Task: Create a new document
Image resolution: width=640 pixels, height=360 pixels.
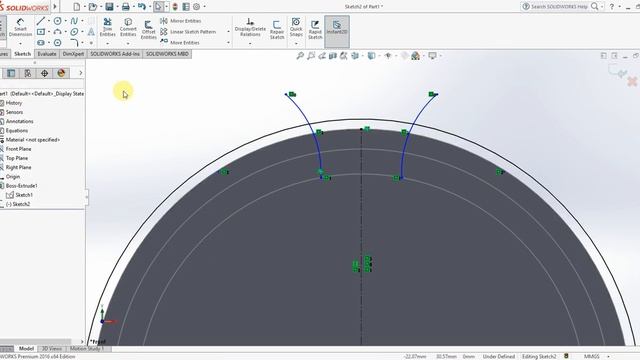Action: pyautogui.click(x=76, y=7)
